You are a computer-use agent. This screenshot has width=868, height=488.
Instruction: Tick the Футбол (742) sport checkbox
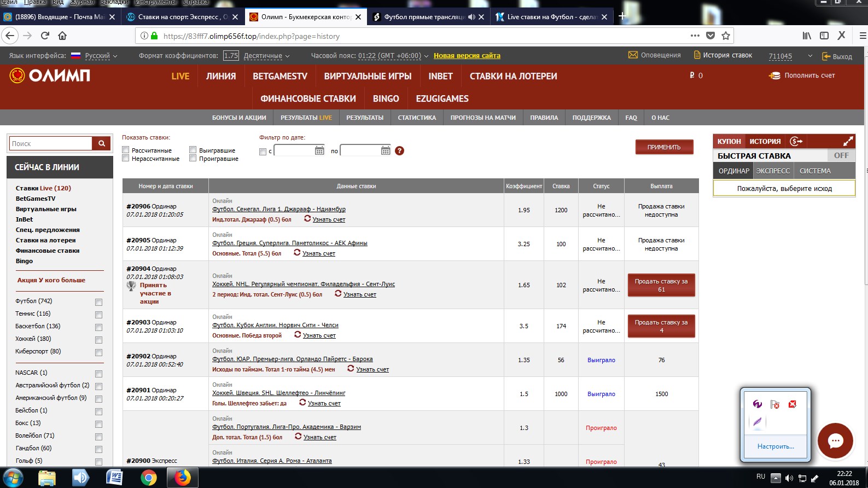[x=98, y=302]
